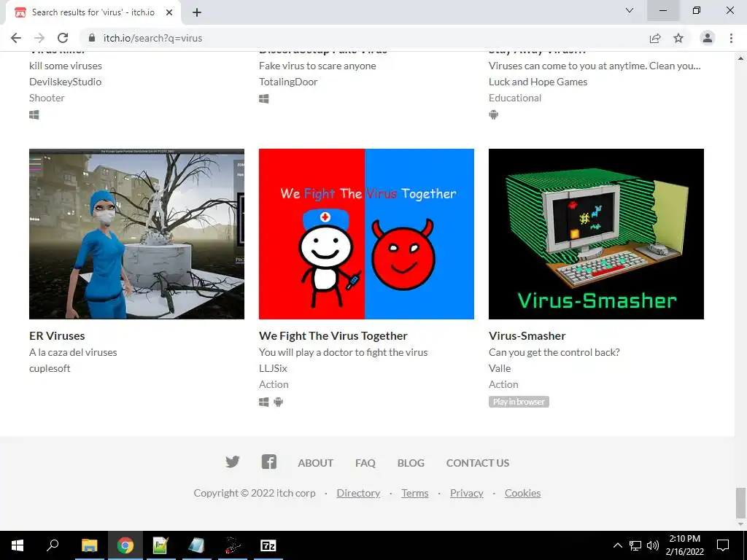Open taskbar search magnifier
The width and height of the screenshot is (747, 560).
(53, 545)
